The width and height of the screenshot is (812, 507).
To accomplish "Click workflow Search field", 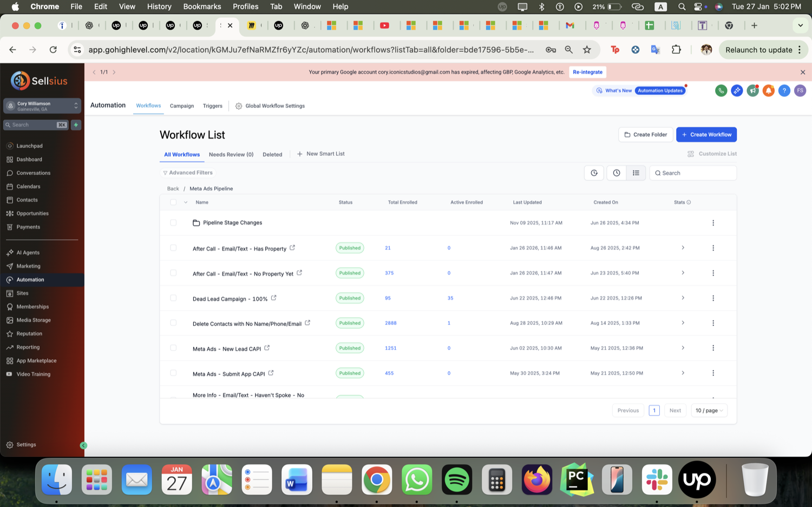I will [x=693, y=173].
